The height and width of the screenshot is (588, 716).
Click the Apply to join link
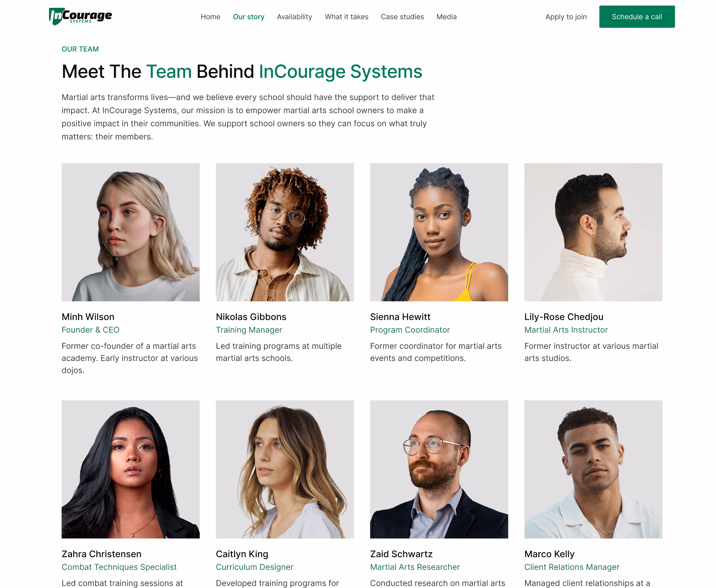(566, 17)
